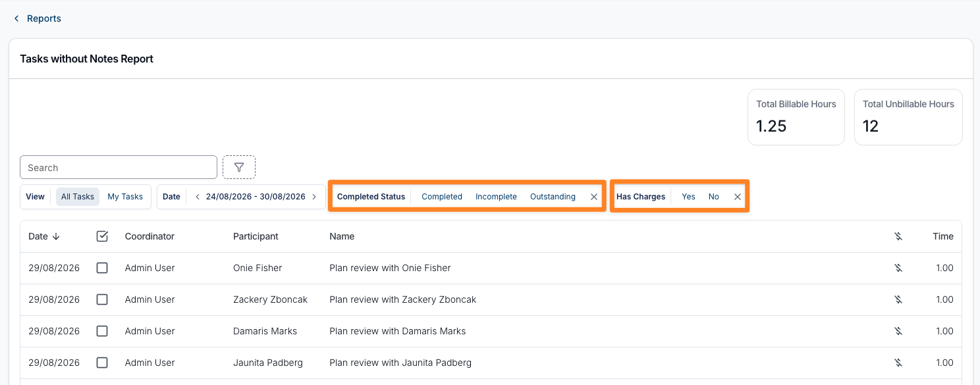Sort by Coordinator column header
The width and height of the screenshot is (980, 385).
point(150,236)
